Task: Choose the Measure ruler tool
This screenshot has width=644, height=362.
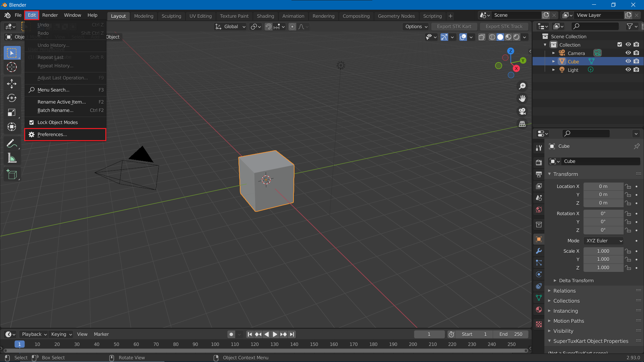Action: [12, 158]
